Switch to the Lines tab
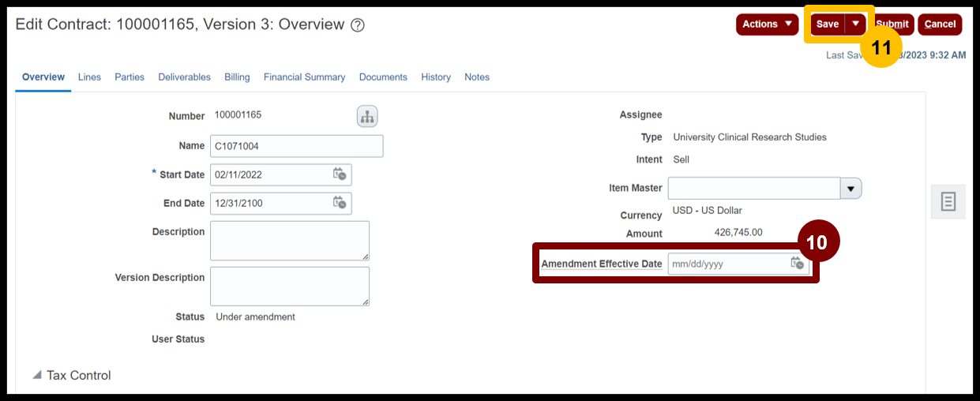 [x=89, y=77]
